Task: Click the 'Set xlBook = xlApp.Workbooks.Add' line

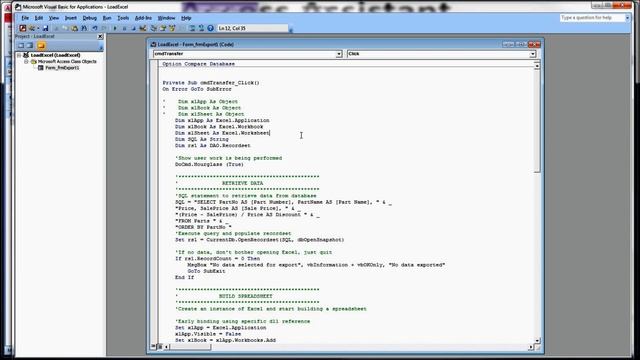Action: 225,340
